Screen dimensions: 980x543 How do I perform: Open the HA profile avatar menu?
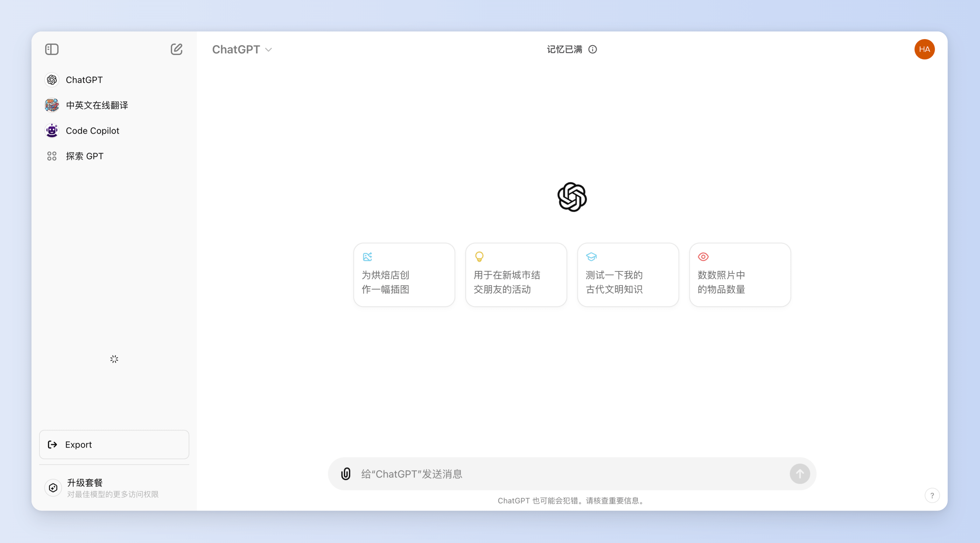click(x=924, y=49)
